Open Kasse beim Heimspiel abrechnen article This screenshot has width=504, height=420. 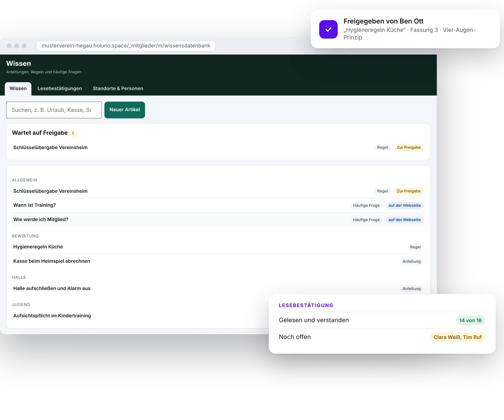click(218, 261)
